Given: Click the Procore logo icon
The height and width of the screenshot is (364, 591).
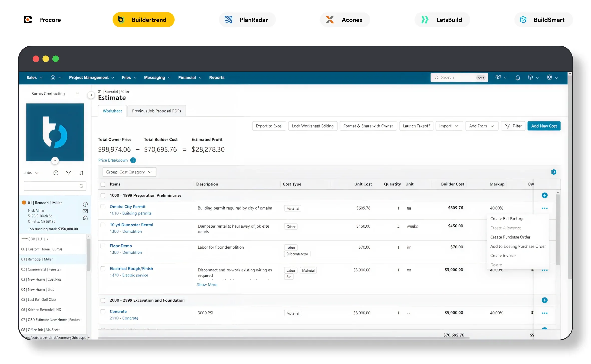Looking at the screenshot, I should click(28, 20).
